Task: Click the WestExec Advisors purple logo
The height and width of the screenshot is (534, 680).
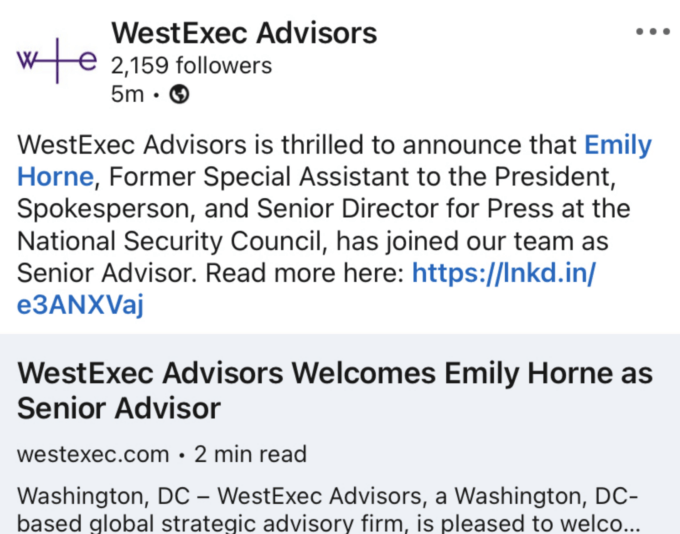Action: [56, 61]
